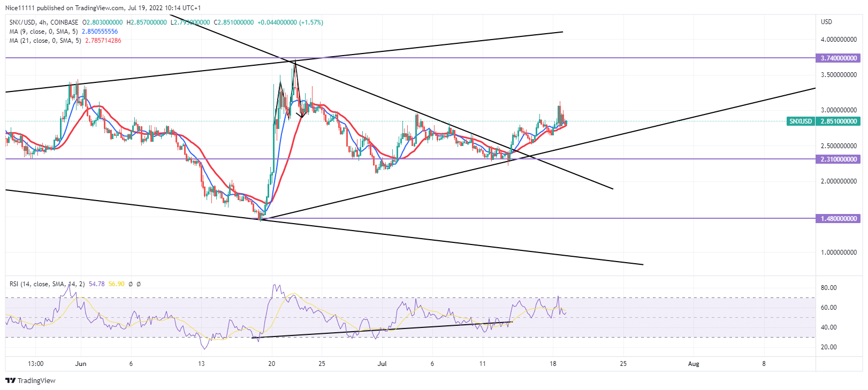Click the 80.00 RSI axis value
Screen dimensions: 868x390
tap(828, 288)
